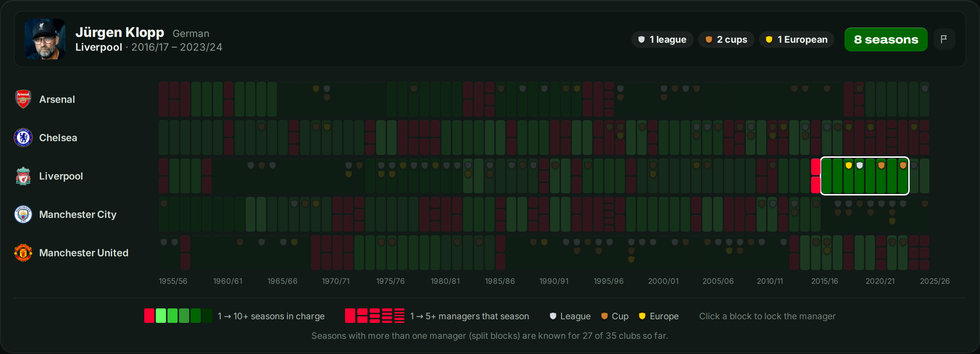Click the 1985/86 axis label
Image resolution: width=980 pixels, height=354 pixels.
pyautogui.click(x=499, y=281)
